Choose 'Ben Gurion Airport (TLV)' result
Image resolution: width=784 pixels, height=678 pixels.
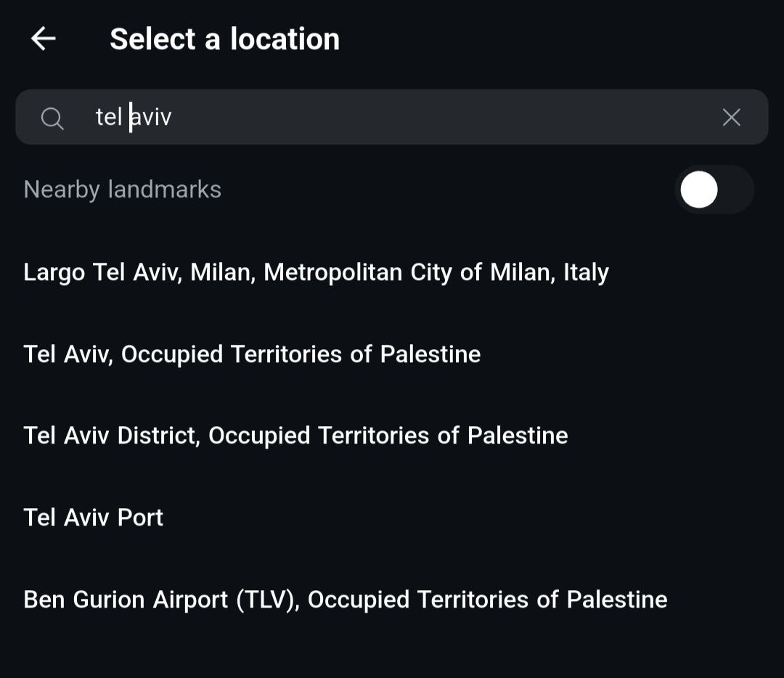point(346,600)
